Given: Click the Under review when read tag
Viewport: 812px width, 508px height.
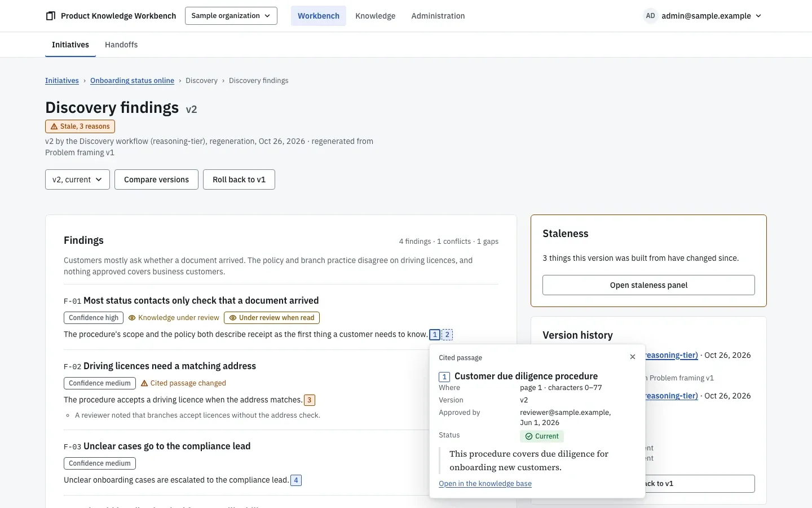Looking at the screenshot, I should point(272,318).
